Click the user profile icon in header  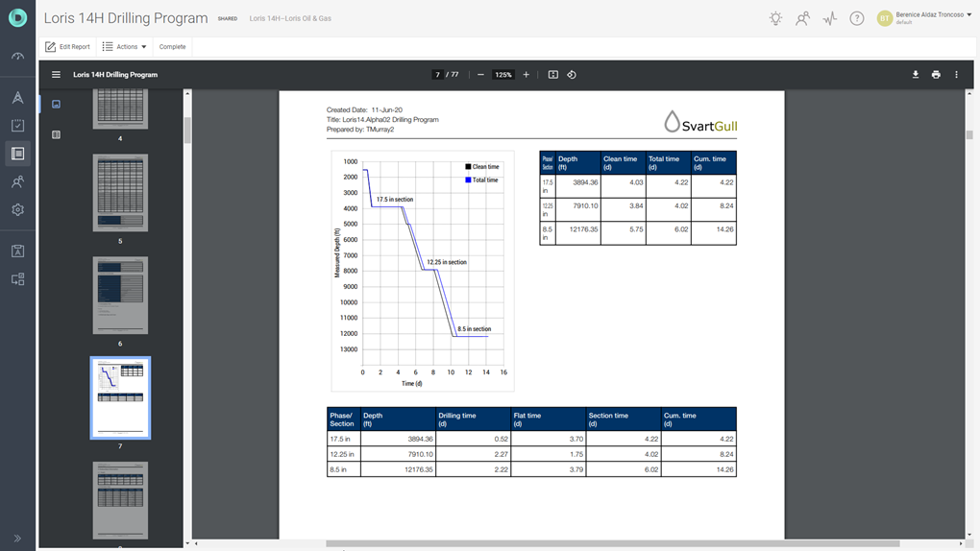[x=802, y=18]
